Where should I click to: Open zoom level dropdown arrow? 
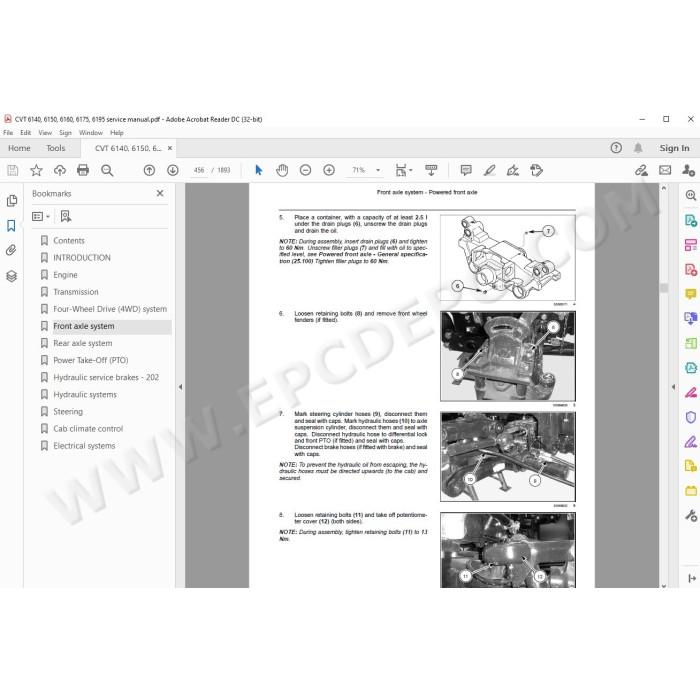[x=378, y=170]
